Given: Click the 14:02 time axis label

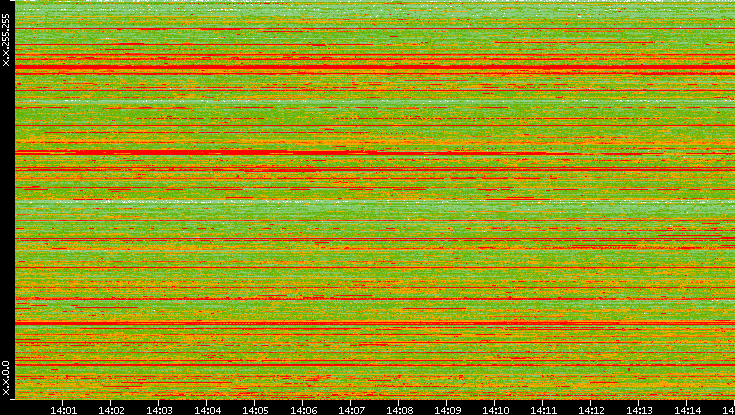Looking at the screenshot, I should pos(111,410).
